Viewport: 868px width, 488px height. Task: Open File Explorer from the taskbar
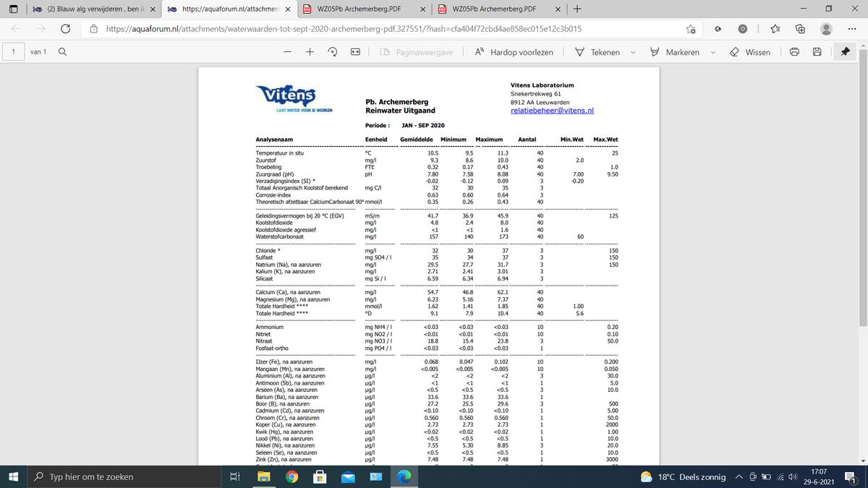pyautogui.click(x=264, y=477)
